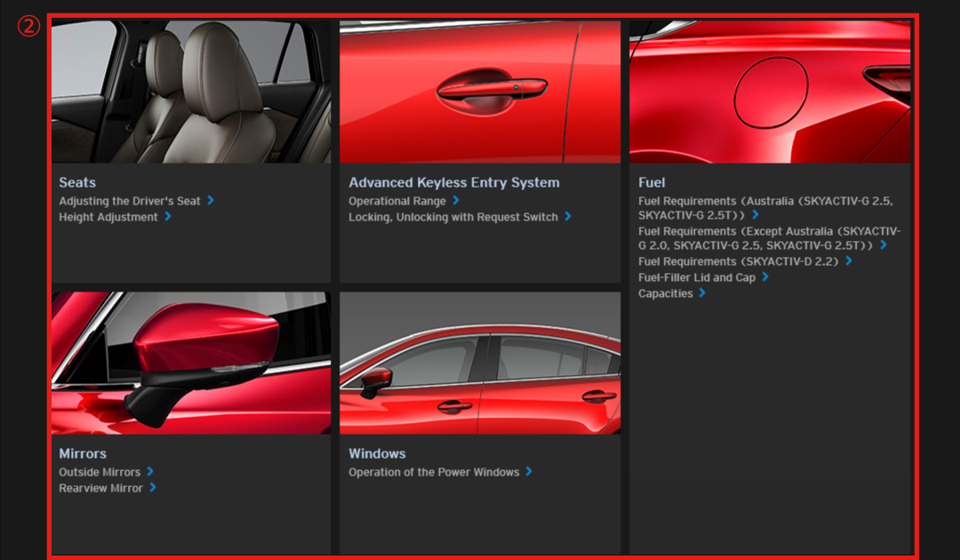Click the arrow next to Adjusting the Driver's Seat
The height and width of the screenshot is (560, 960).
(x=211, y=201)
